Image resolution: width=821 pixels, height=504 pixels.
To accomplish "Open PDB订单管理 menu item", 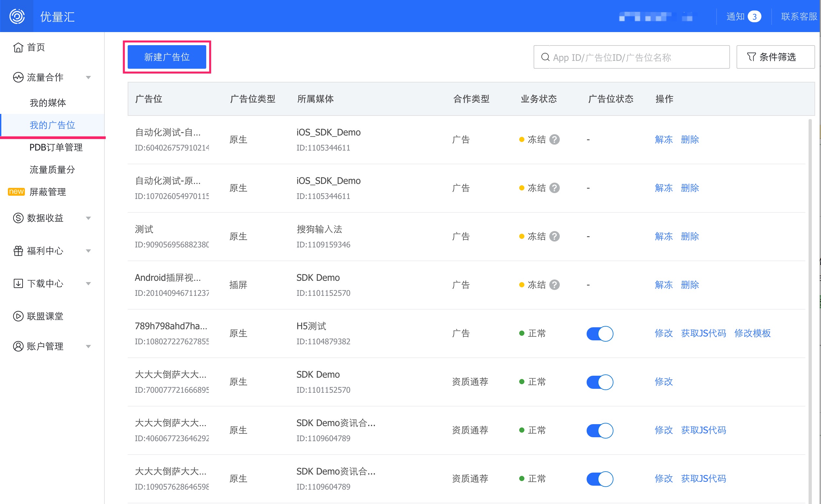I will (x=56, y=147).
